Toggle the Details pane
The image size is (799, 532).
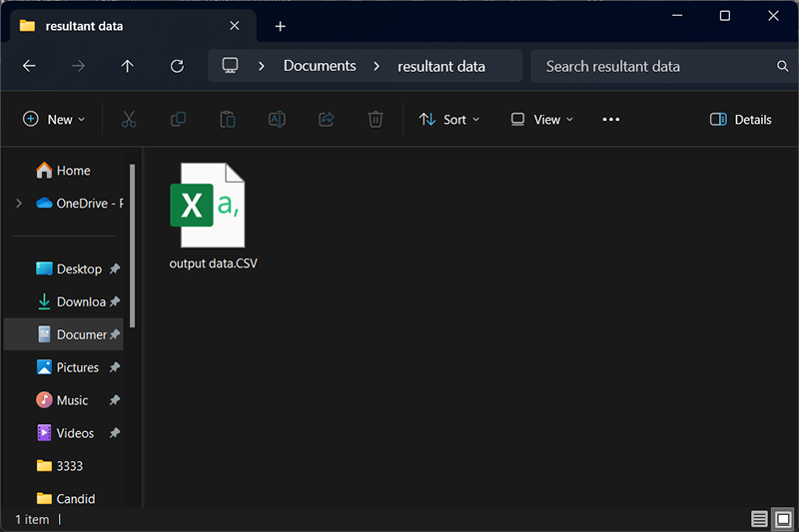click(x=740, y=120)
